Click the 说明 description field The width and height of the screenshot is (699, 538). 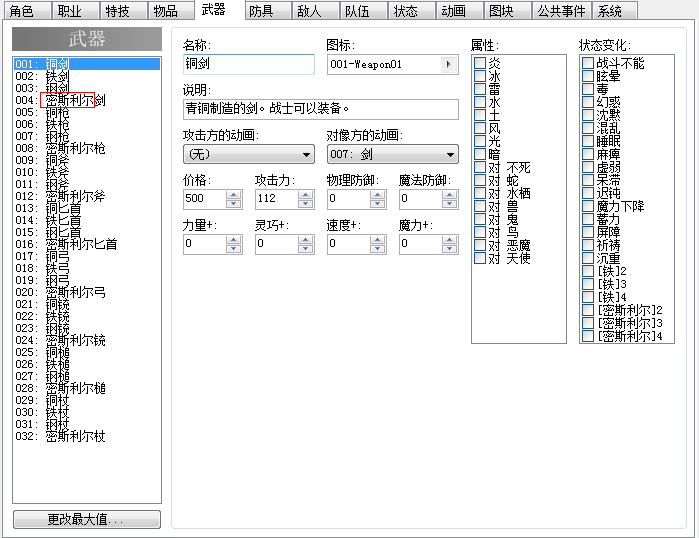[x=321, y=109]
